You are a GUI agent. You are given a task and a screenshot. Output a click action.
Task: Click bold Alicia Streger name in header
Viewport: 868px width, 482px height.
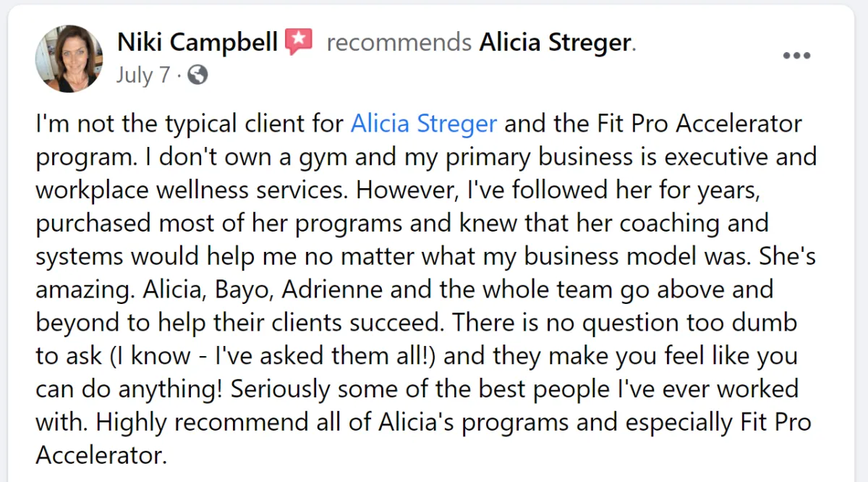point(556,42)
